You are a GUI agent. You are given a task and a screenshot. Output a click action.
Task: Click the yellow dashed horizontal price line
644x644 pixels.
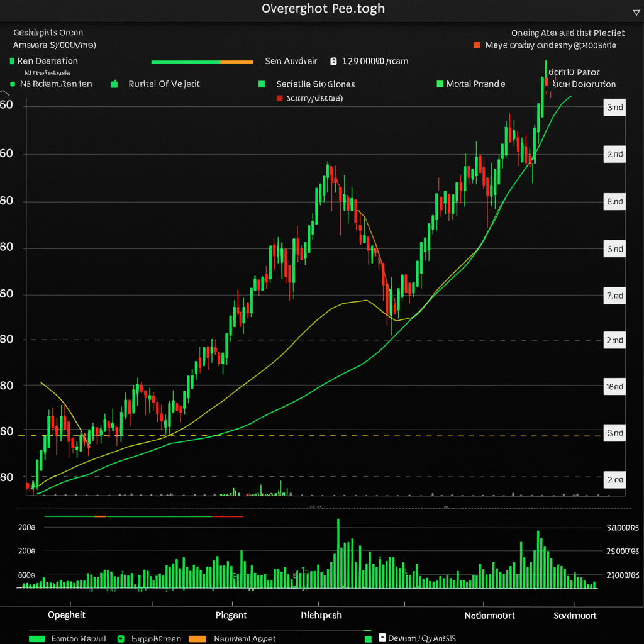pos(309,435)
